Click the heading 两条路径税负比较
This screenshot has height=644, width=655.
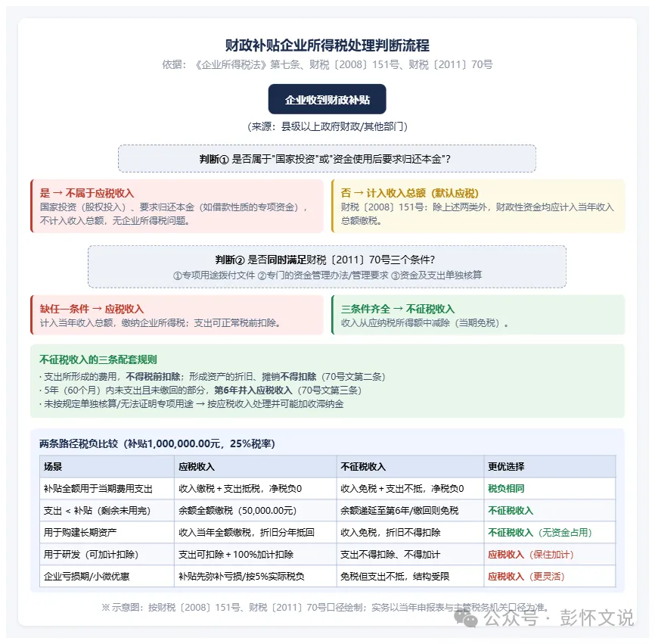click(x=157, y=443)
